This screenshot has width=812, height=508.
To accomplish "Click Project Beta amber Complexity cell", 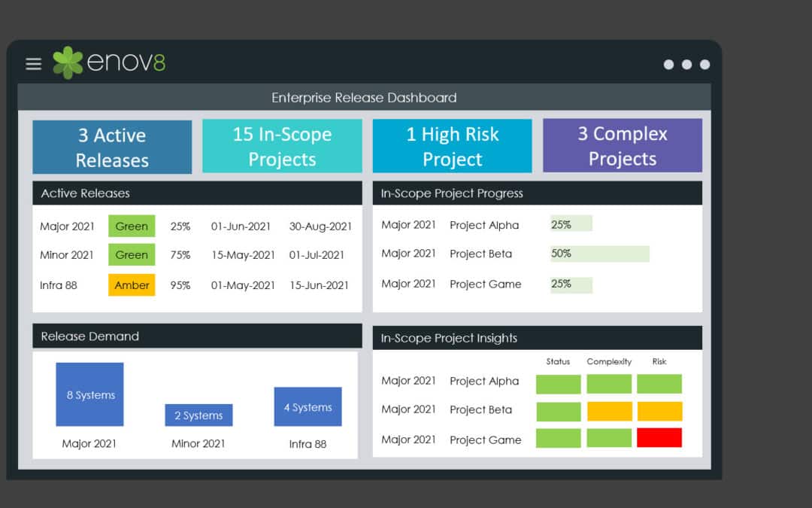I will click(610, 412).
